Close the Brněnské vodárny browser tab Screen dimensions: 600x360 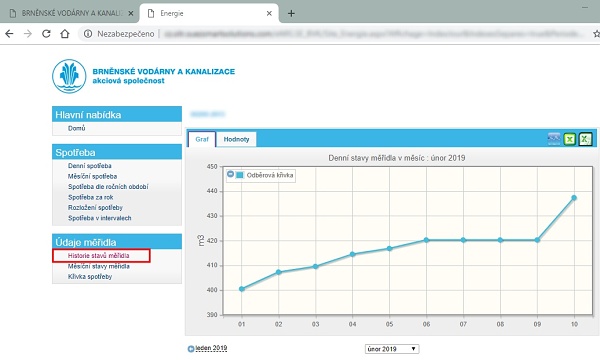click(x=130, y=13)
